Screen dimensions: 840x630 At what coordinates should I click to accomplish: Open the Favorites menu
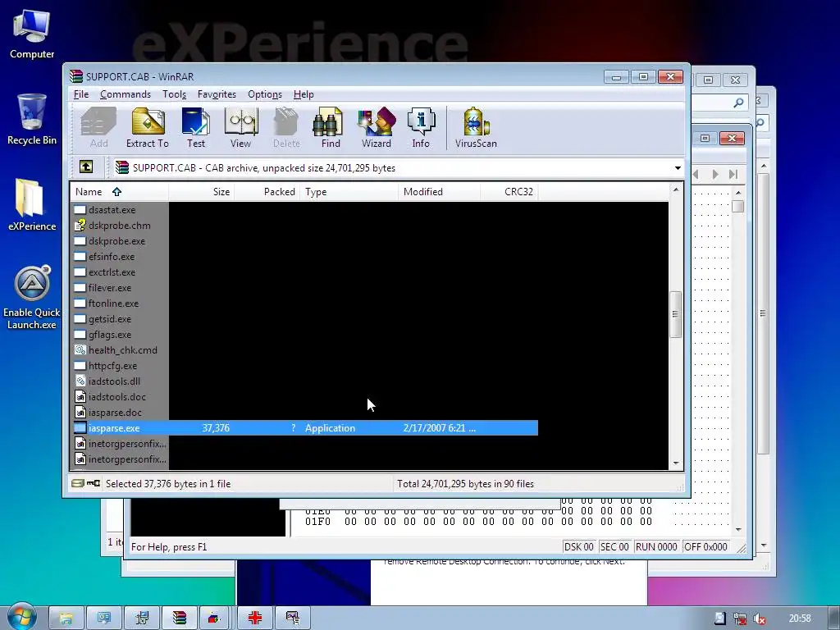click(217, 94)
